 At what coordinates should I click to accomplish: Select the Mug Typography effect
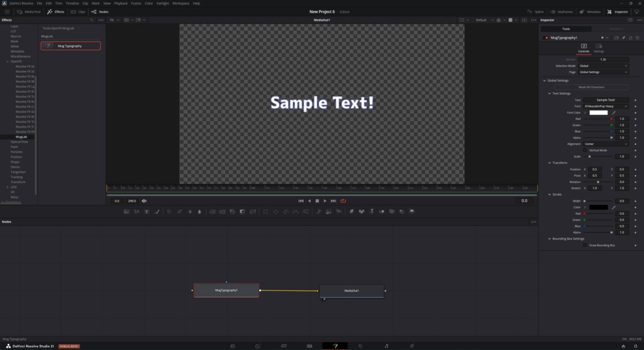70,46
